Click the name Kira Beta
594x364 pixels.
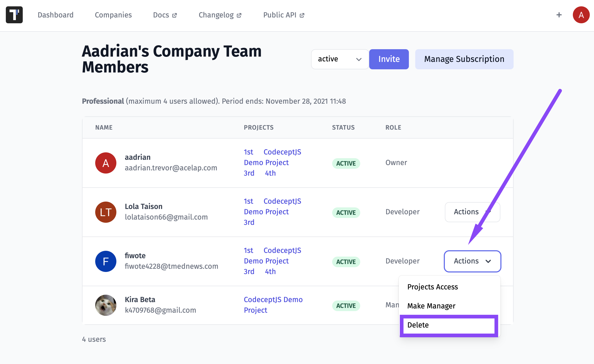pyautogui.click(x=140, y=299)
